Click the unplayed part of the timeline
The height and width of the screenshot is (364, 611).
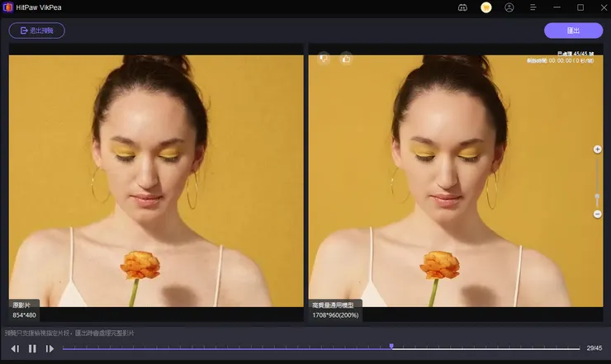486,349
